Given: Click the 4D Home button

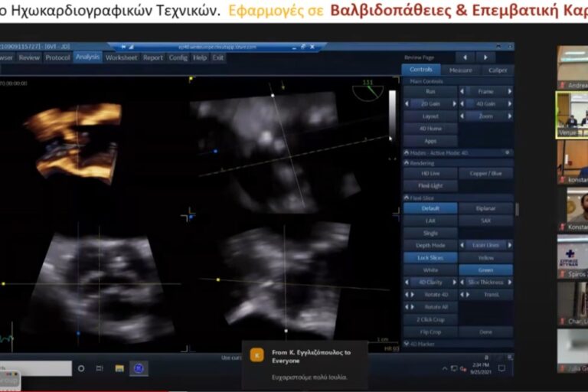Looking at the screenshot, I should tap(430, 129).
